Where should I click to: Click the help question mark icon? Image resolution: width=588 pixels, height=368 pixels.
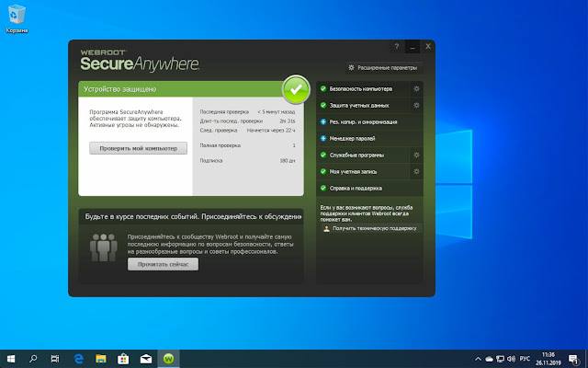pyautogui.click(x=397, y=47)
